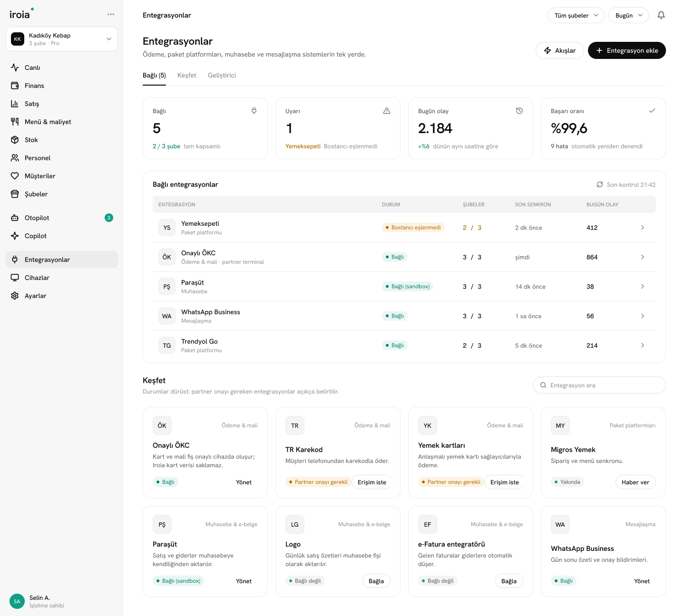Switch to the Geliştirici tab
This screenshot has width=685, height=616.
coord(222,76)
